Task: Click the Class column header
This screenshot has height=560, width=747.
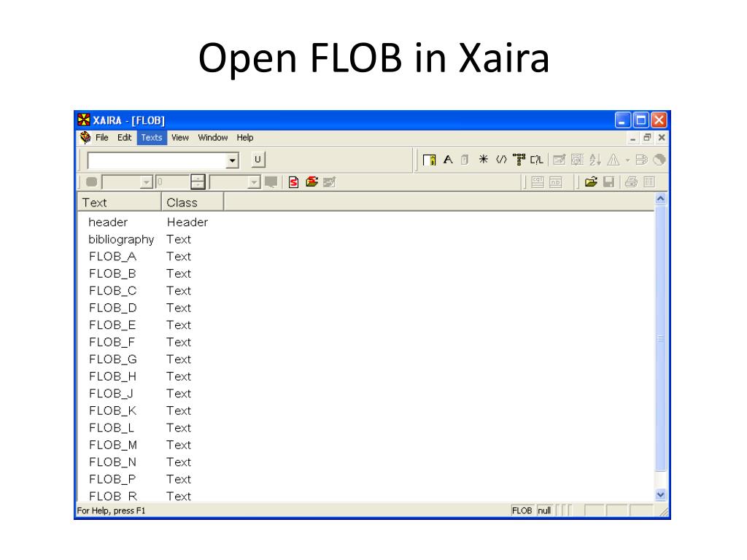Action: [x=193, y=203]
